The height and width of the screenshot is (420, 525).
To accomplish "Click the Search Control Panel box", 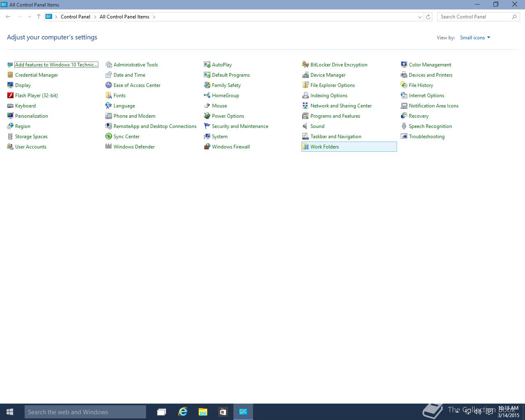I will click(x=478, y=17).
